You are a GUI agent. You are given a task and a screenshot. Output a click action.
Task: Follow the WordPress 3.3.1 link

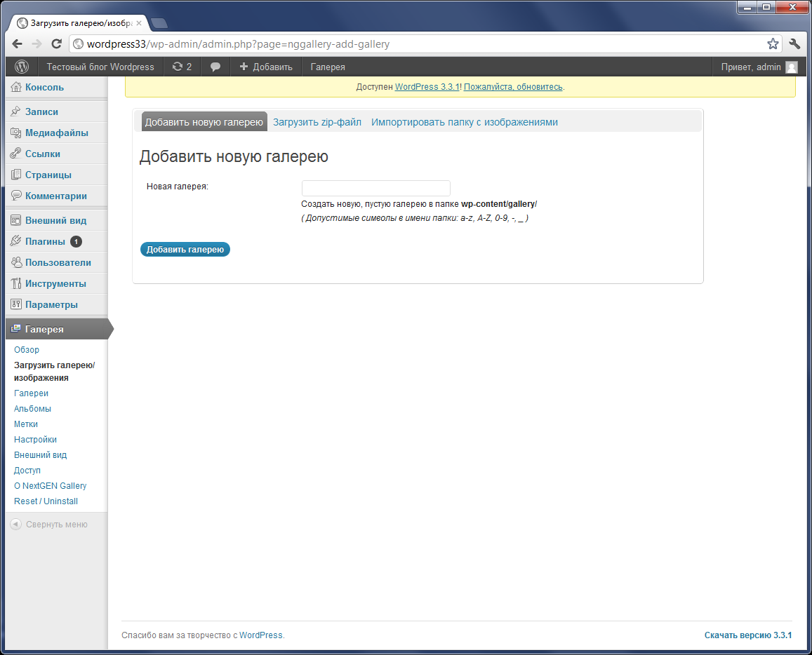427,87
